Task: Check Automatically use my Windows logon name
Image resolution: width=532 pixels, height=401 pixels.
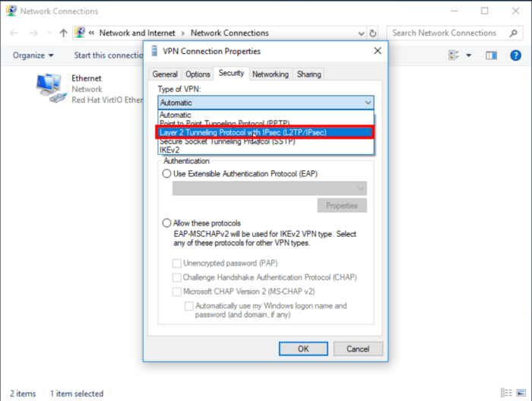Action: click(x=189, y=306)
